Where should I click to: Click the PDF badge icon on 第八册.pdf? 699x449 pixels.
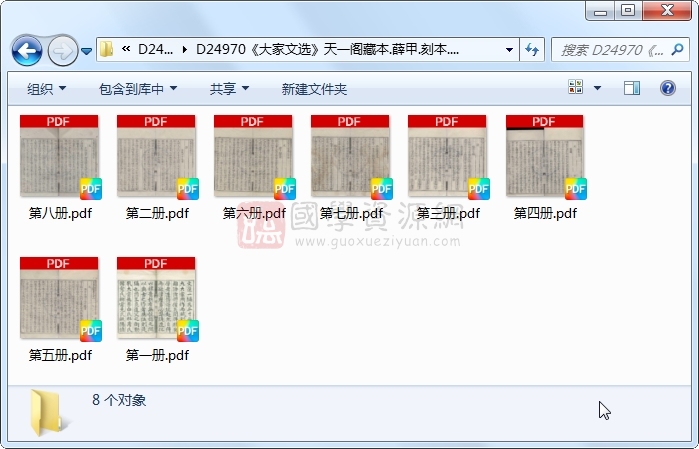(x=91, y=189)
